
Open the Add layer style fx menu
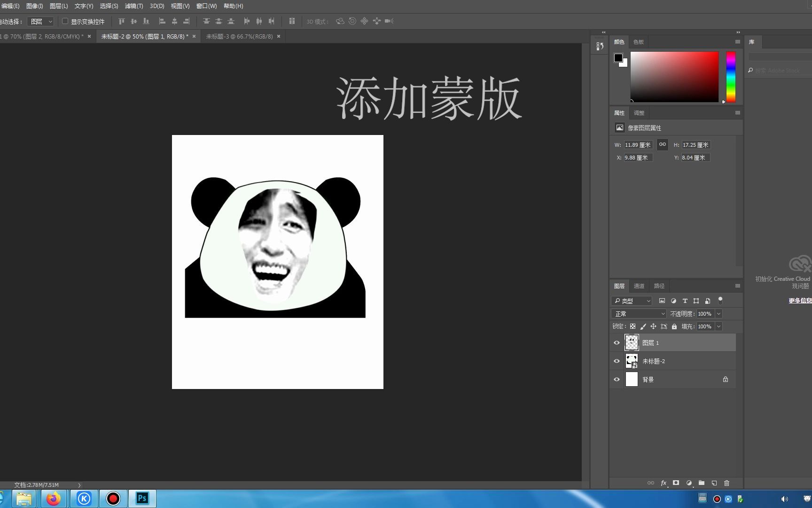click(x=664, y=483)
